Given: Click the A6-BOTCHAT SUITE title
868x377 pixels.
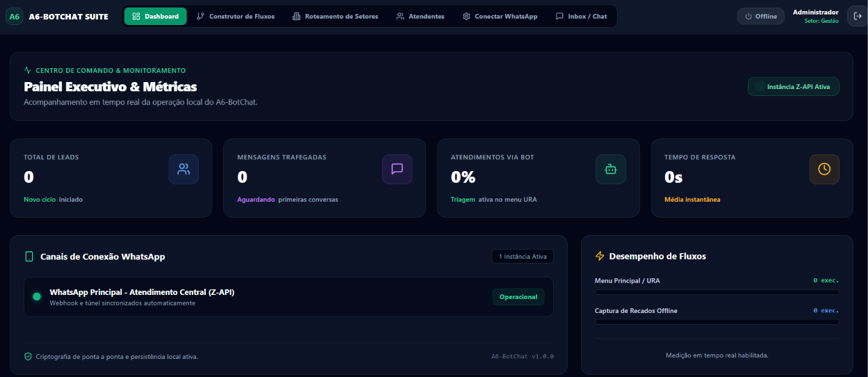Looking at the screenshot, I should coord(69,16).
